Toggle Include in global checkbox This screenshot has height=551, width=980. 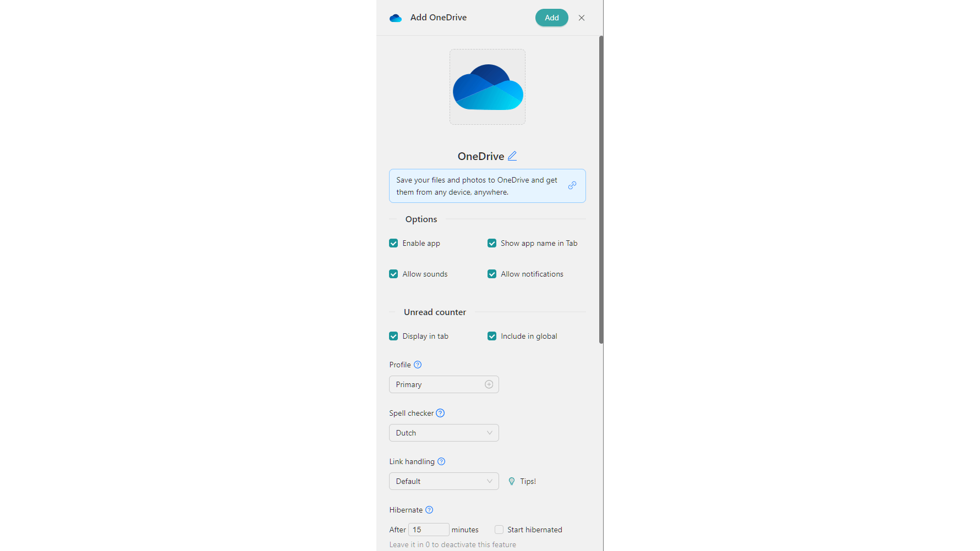point(492,336)
